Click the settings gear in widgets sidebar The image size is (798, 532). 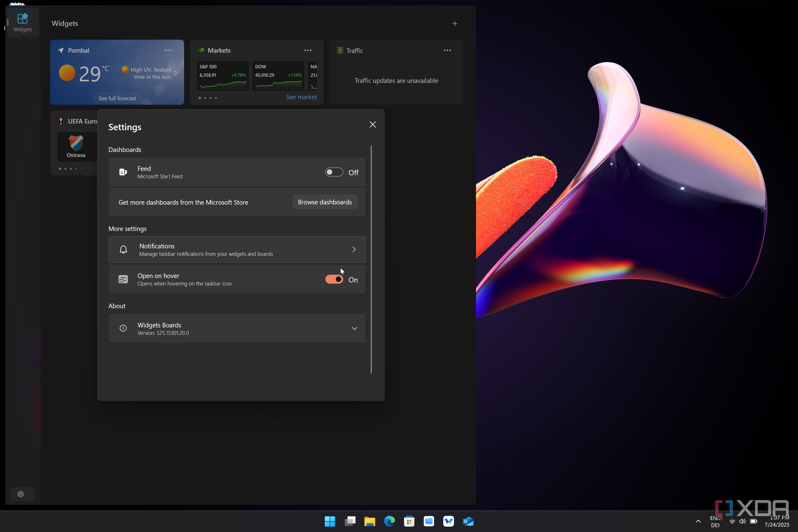21,494
